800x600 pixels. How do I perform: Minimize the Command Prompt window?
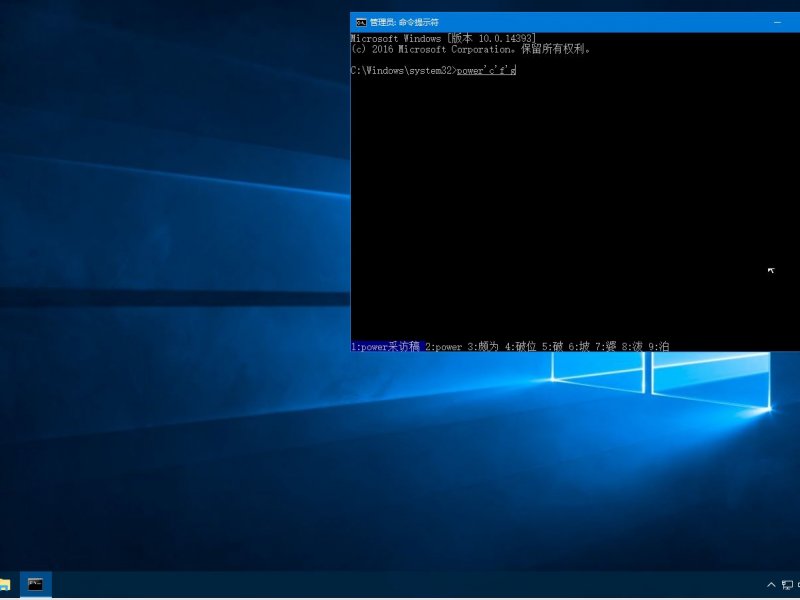pos(778,22)
